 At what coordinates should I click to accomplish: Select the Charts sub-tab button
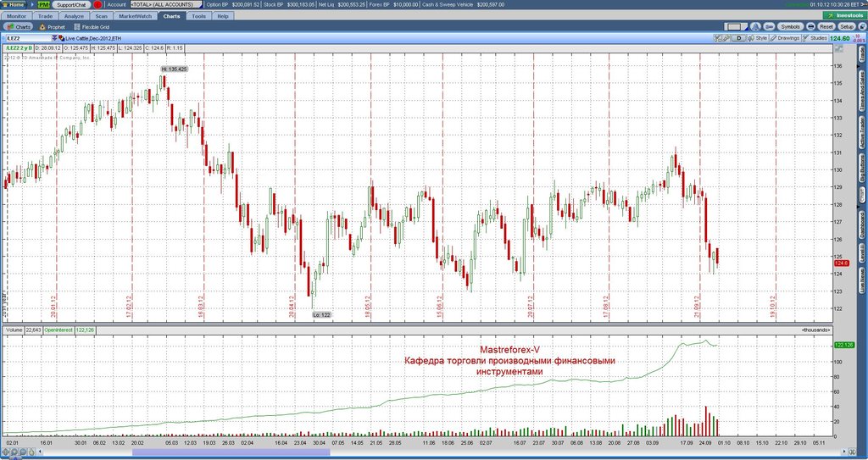point(19,26)
